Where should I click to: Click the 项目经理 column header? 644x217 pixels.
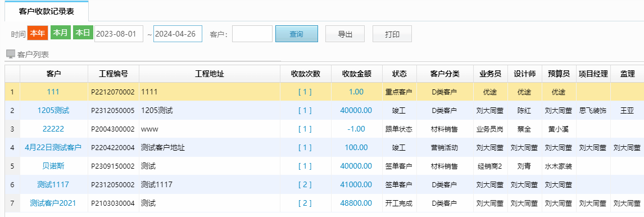pos(593,74)
